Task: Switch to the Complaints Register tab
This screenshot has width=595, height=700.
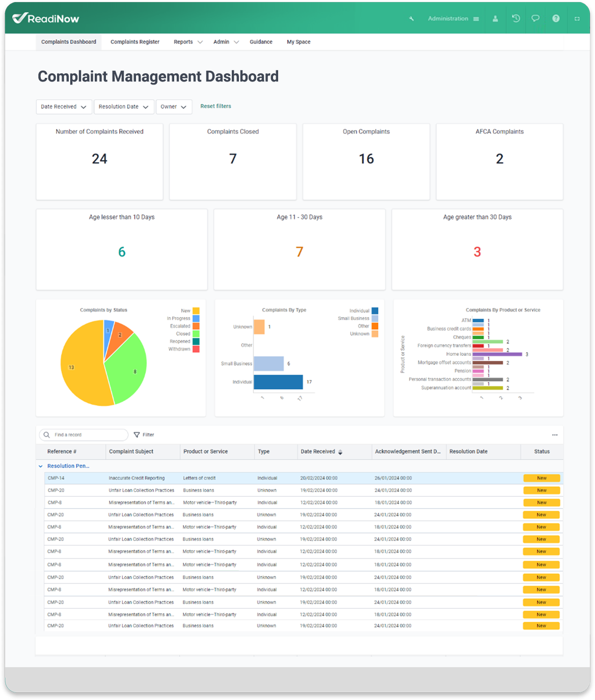Action: 134,42
